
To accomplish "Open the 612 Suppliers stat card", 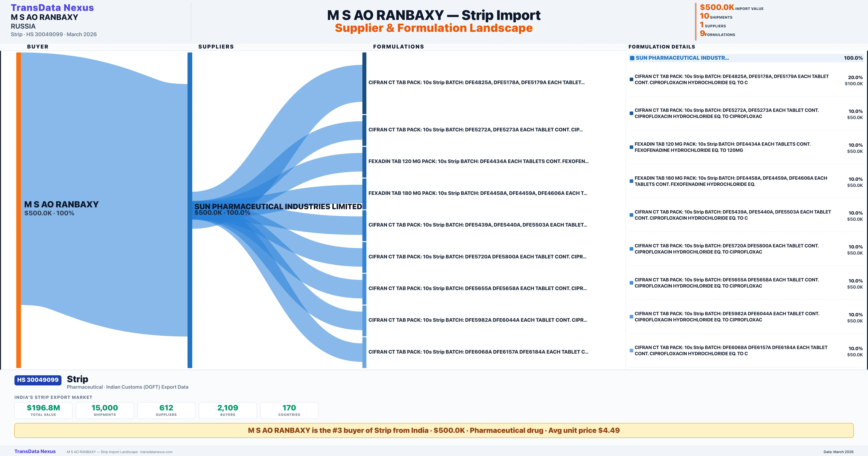I will (166, 410).
